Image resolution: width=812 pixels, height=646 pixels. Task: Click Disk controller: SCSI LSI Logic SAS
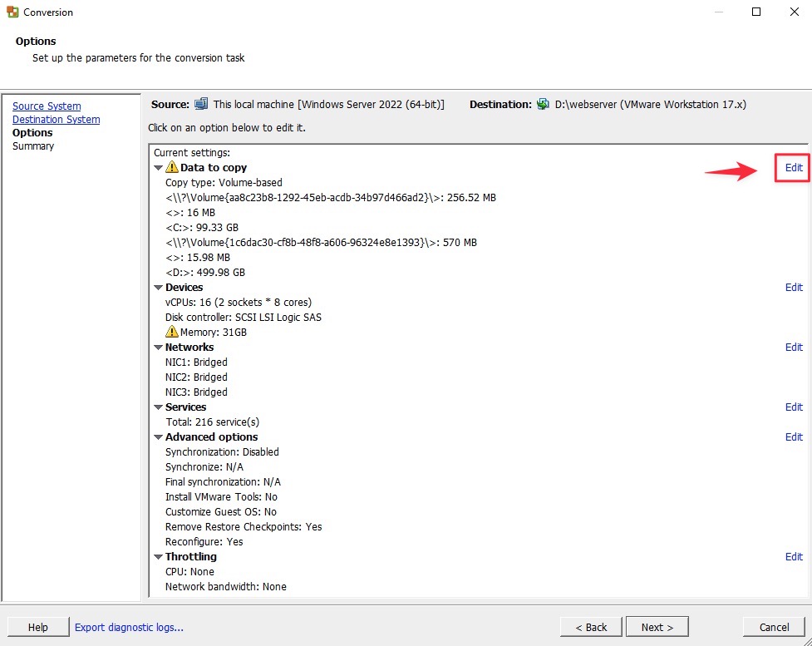(244, 317)
